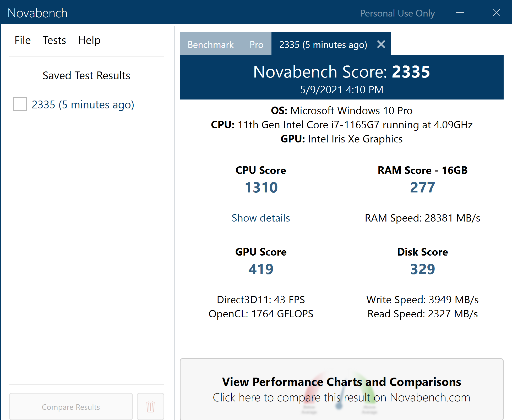Viewport: 512px width, 420px height.
Task: Click the RAM score value 277
Action: (x=422, y=187)
